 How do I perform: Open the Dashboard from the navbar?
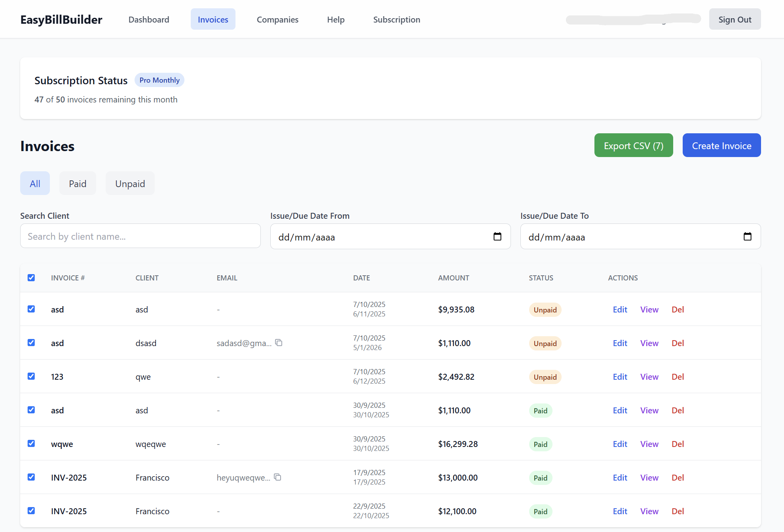coord(149,19)
